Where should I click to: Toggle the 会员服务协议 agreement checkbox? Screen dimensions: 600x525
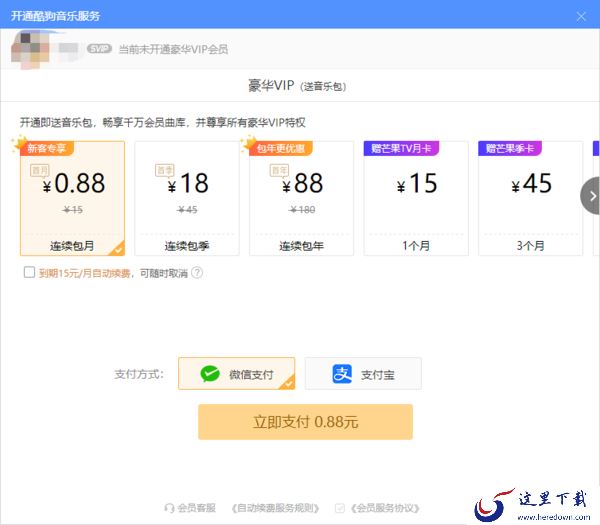339,508
